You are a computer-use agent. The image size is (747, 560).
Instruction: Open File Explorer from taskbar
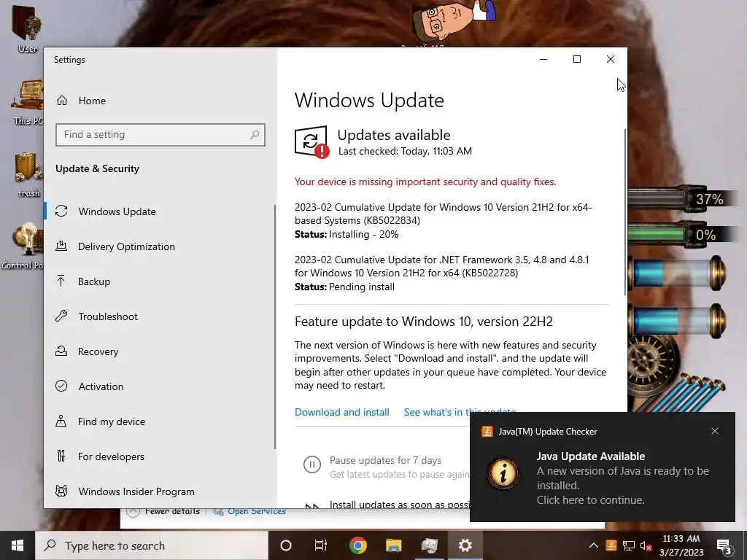tap(393, 545)
